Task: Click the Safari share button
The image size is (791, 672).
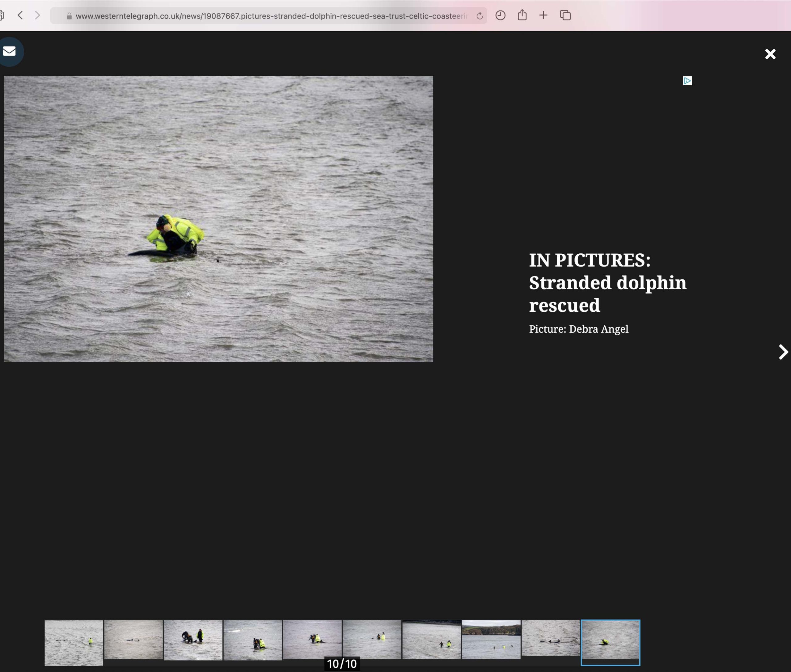Action: pyautogui.click(x=522, y=15)
